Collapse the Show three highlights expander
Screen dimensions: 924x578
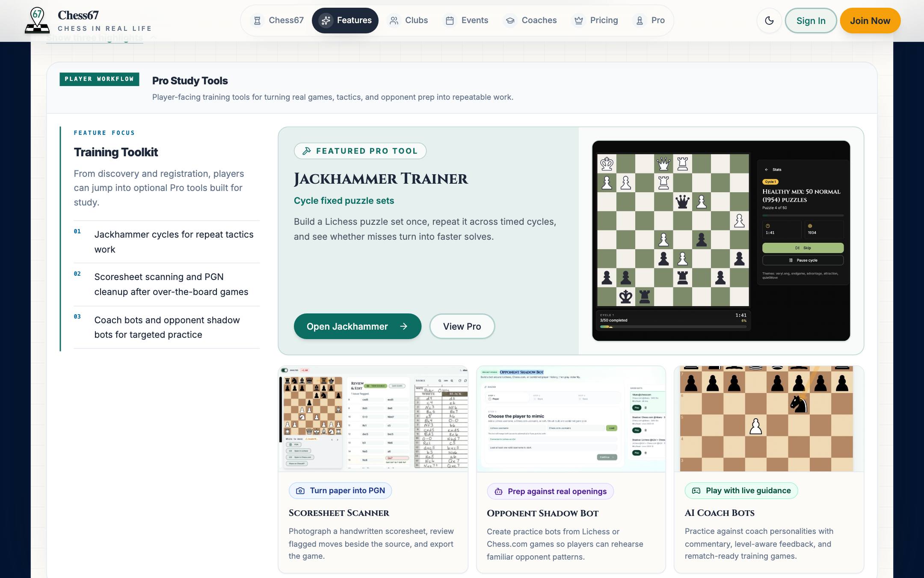[101, 38]
